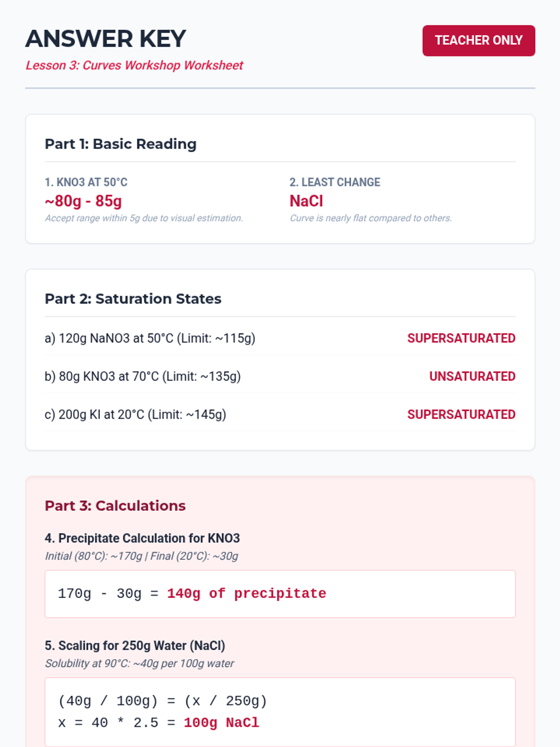Click SUPERSATURATED answer for KI
560x747 pixels.
click(462, 415)
